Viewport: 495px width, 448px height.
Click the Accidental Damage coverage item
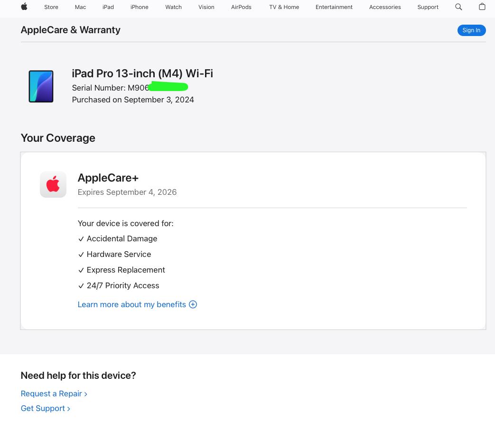pos(117,238)
